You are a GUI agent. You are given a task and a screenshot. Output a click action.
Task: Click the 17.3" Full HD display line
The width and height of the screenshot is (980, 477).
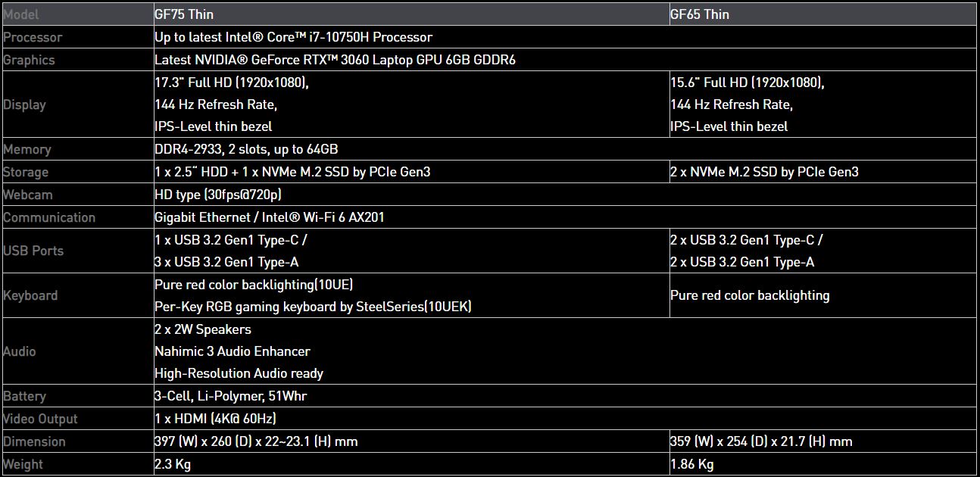click(x=232, y=83)
